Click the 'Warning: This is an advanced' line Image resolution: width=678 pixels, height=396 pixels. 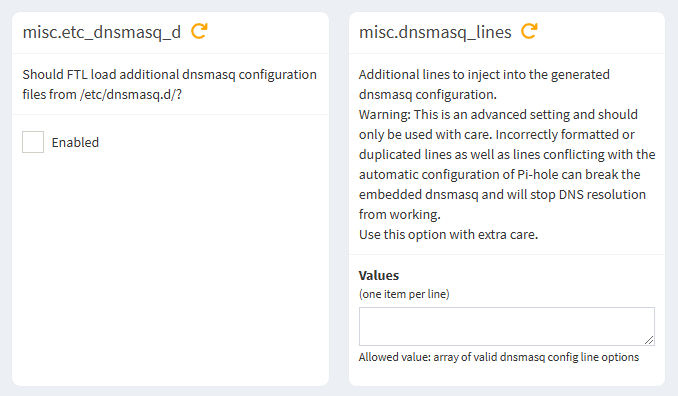click(x=498, y=114)
